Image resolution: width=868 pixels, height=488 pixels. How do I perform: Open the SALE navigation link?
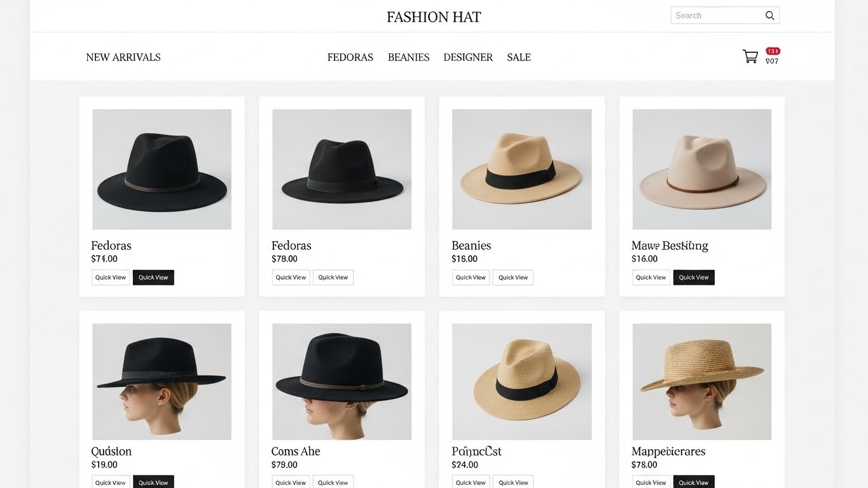(x=518, y=57)
